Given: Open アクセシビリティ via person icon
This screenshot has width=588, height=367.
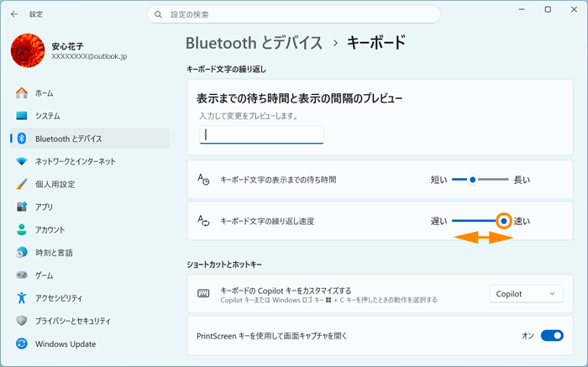Looking at the screenshot, I should (x=21, y=298).
